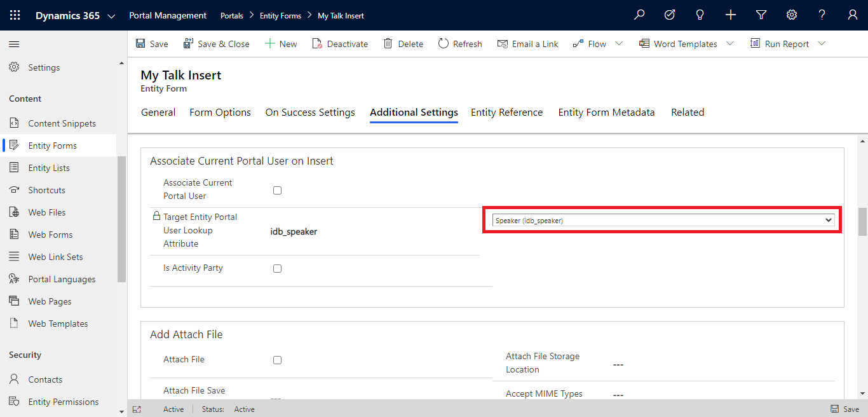Navigate to Entity Forms via the breadcrumb link

(281, 15)
